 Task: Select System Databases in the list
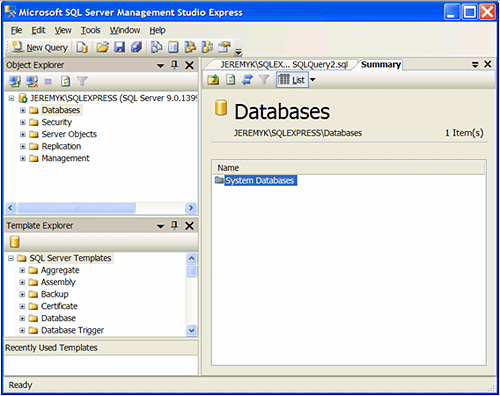tap(260, 180)
